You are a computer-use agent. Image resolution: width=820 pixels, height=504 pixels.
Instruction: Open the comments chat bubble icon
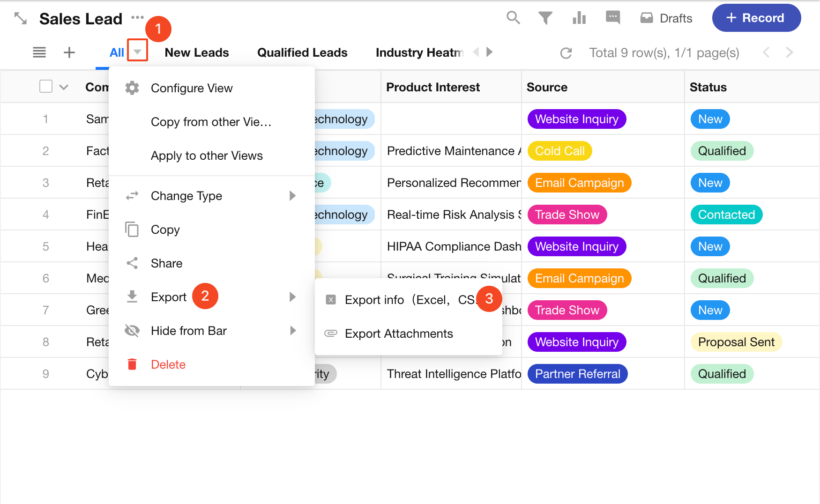click(612, 18)
